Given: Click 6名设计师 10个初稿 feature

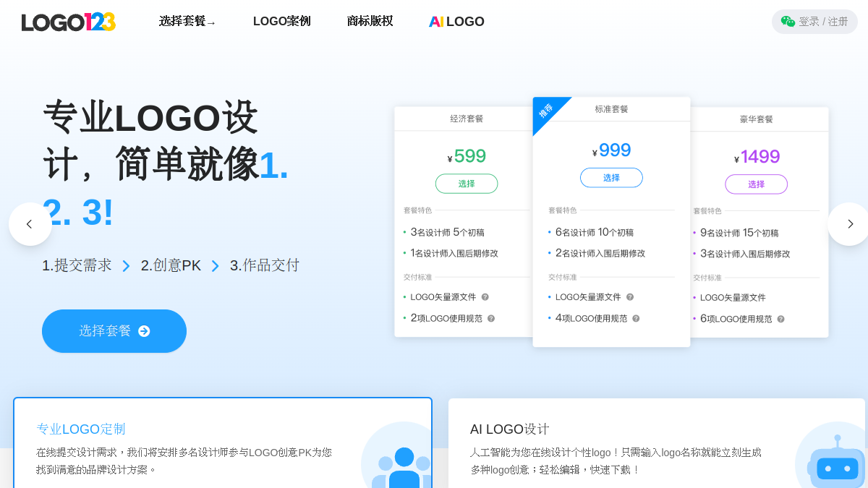Looking at the screenshot, I should click(x=595, y=232).
